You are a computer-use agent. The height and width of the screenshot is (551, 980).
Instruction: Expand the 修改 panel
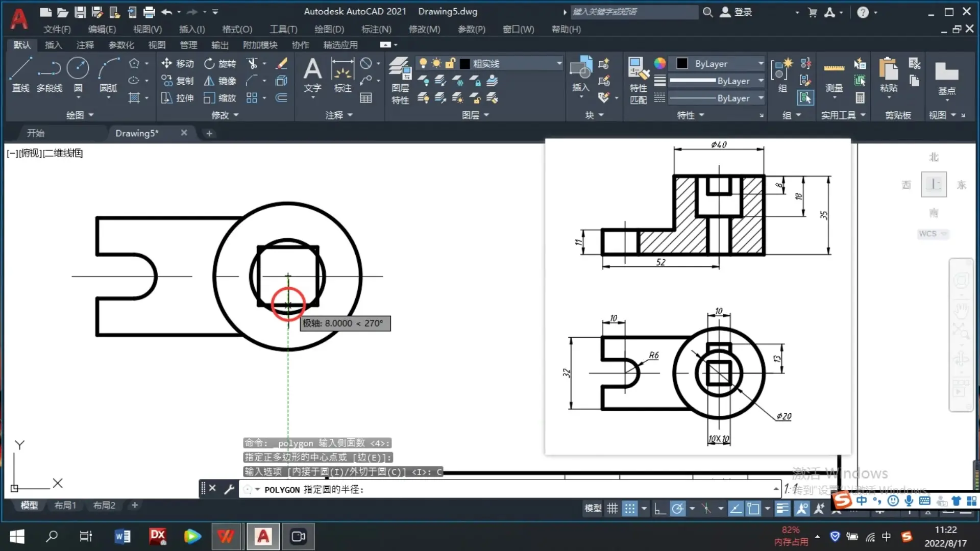[225, 115]
